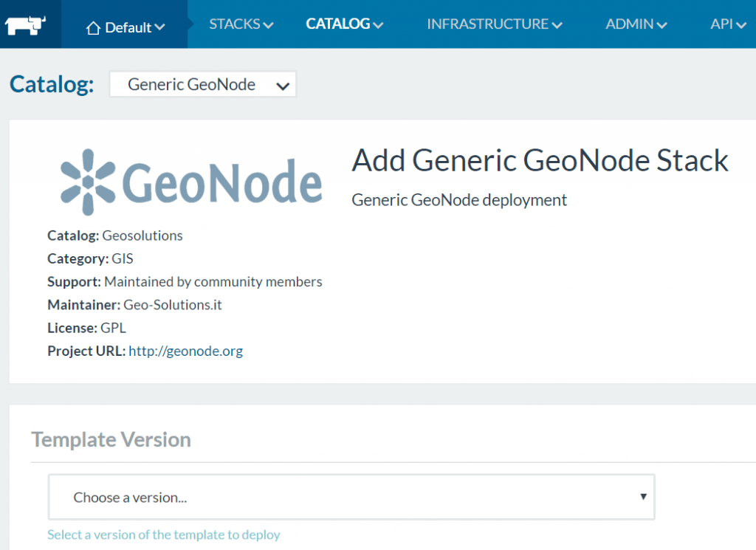
Task: Follow the geonode.org Project URL link
Action: click(x=185, y=351)
